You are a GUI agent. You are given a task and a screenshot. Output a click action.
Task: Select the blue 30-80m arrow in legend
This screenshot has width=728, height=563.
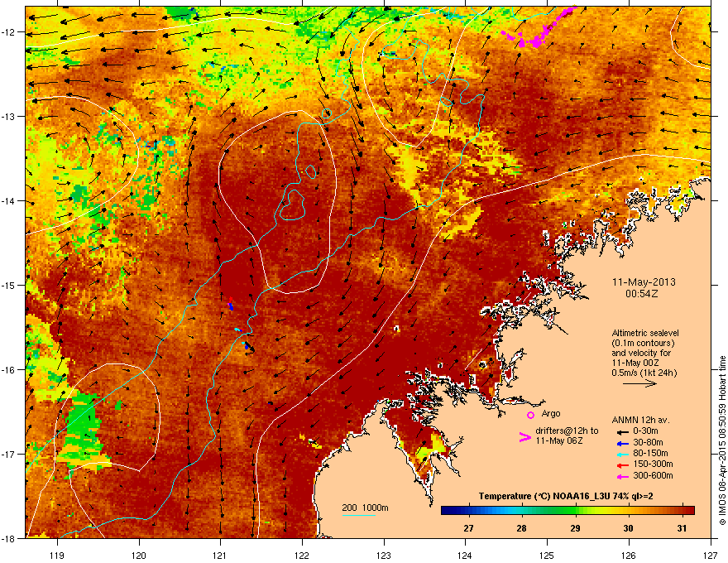click(x=623, y=443)
